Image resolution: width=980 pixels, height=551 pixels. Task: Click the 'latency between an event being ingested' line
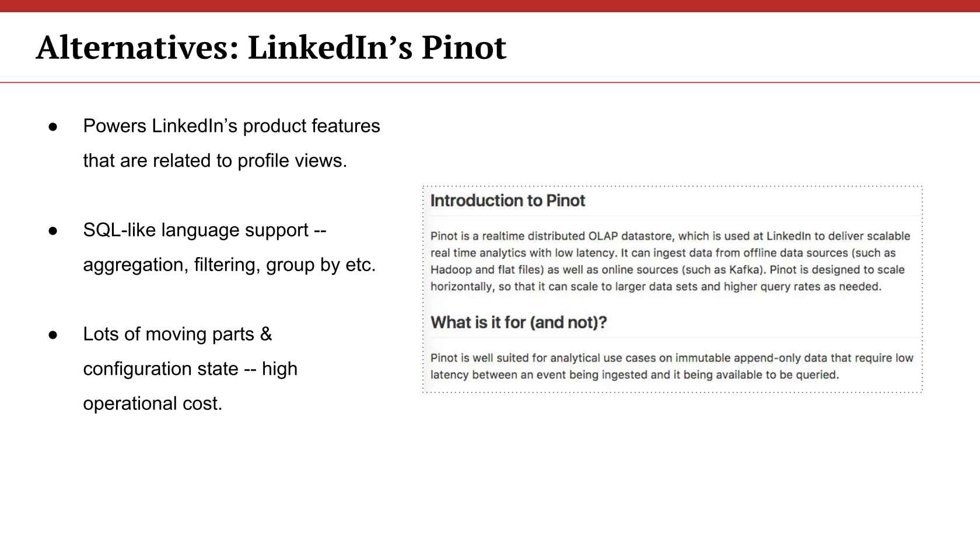(635, 375)
